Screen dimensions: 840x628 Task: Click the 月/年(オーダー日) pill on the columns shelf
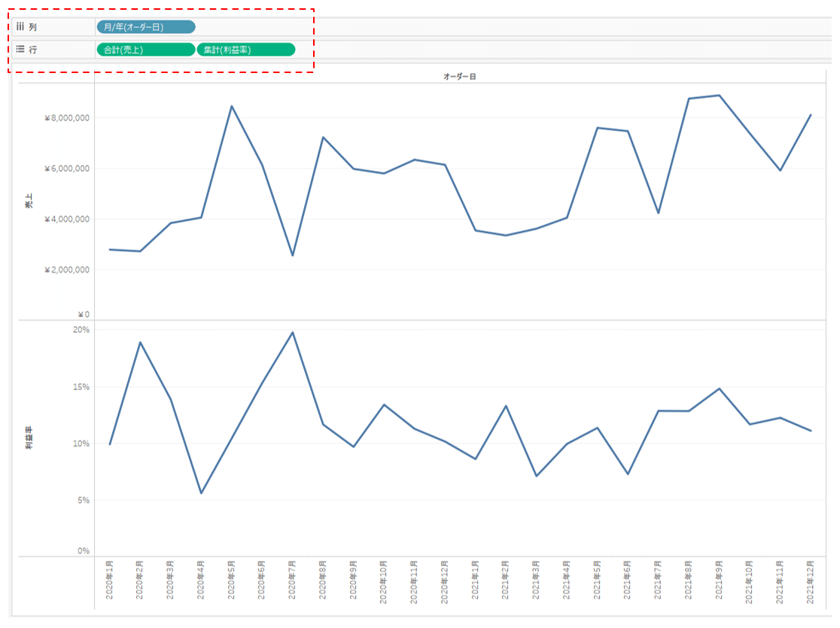click(146, 27)
